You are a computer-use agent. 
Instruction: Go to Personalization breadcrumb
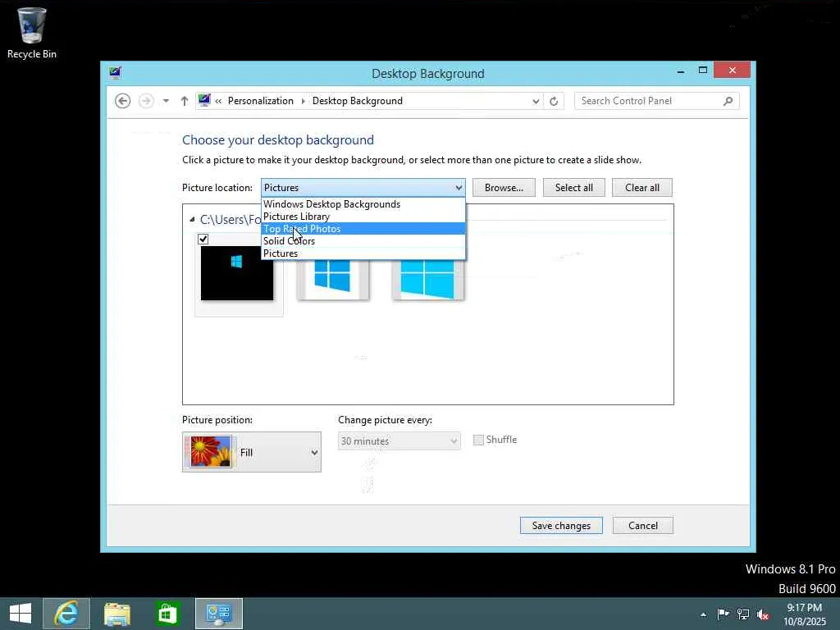click(x=260, y=101)
